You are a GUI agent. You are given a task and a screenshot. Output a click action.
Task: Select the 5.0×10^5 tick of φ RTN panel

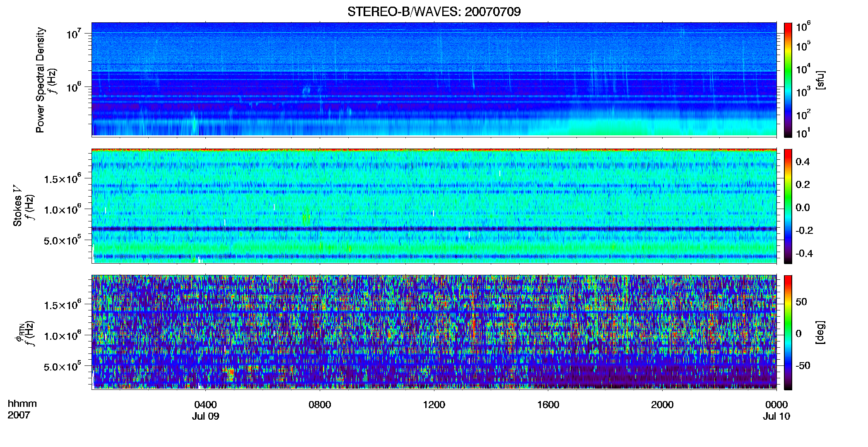[x=63, y=366]
